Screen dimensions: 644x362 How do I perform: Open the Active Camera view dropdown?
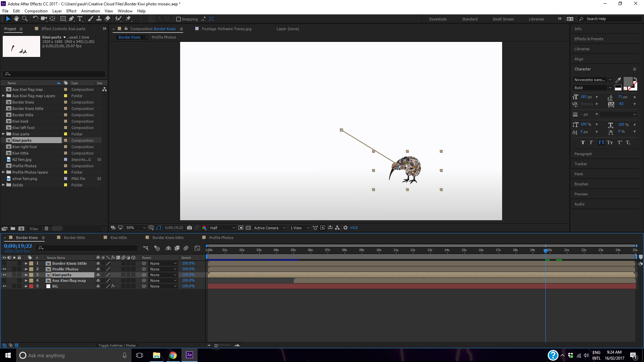click(270, 228)
